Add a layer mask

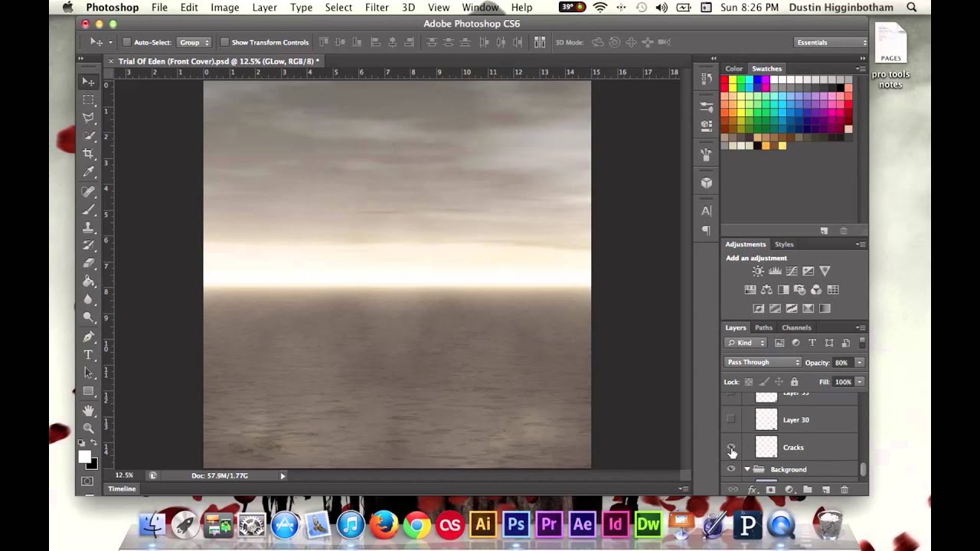tap(771, 490)
